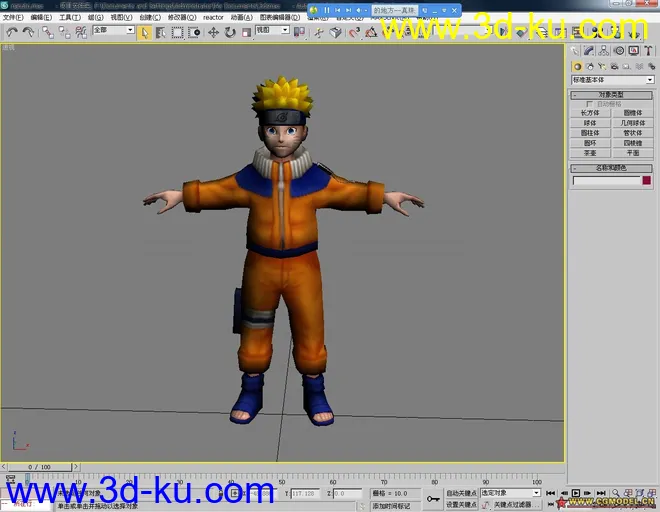Open the Create command panel tab
The image size is (660, 512).
tap(575, 51)
